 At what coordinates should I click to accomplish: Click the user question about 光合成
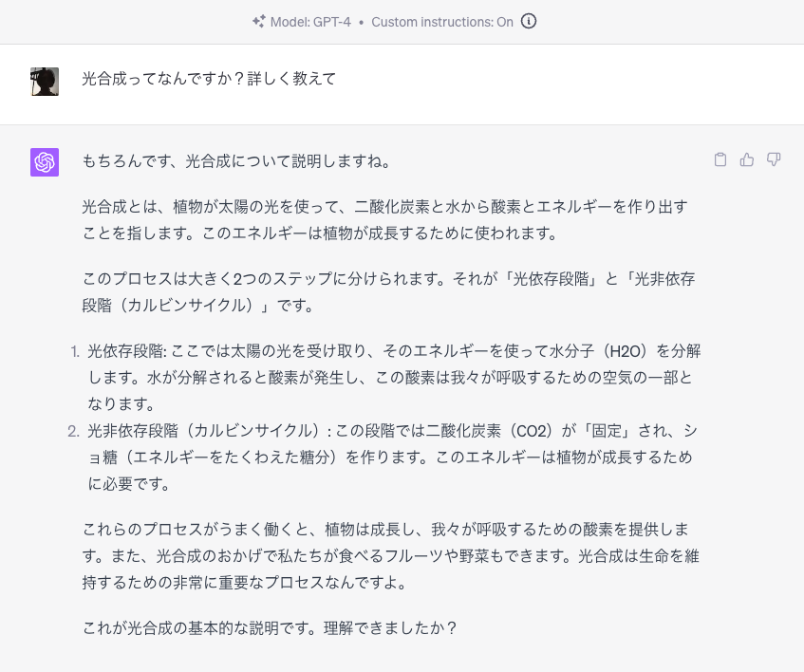(x=209, y=79)
